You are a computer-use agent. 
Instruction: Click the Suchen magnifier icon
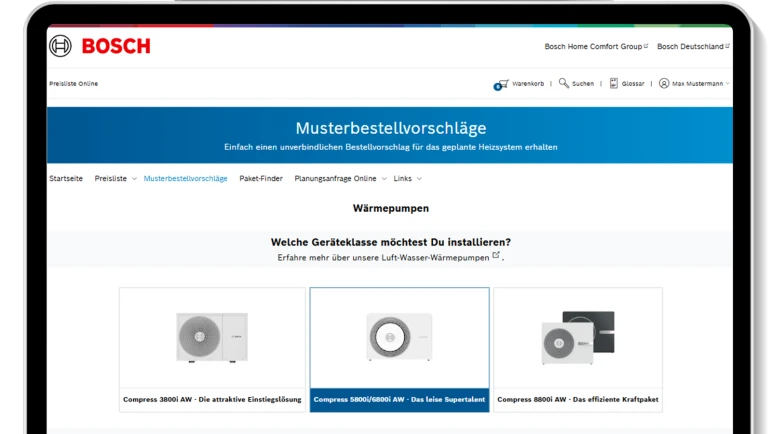tap(564, 83)
